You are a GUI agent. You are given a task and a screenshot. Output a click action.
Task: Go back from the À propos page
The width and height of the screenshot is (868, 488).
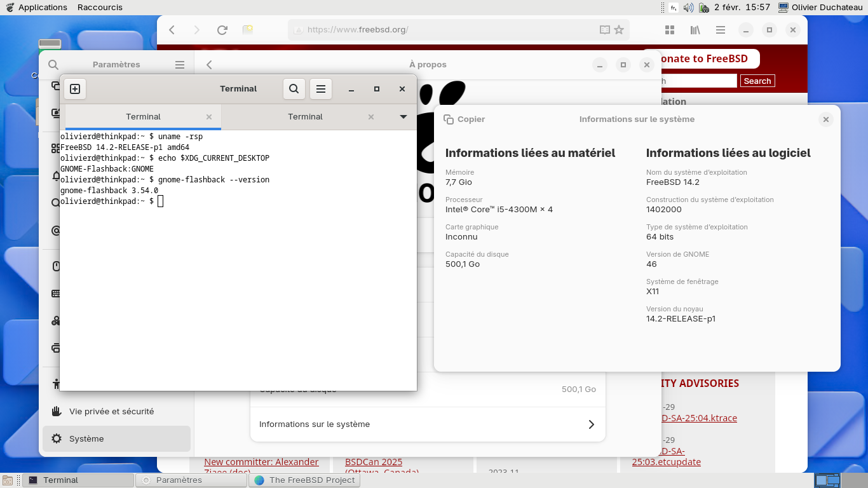click(x=209, y=65)
